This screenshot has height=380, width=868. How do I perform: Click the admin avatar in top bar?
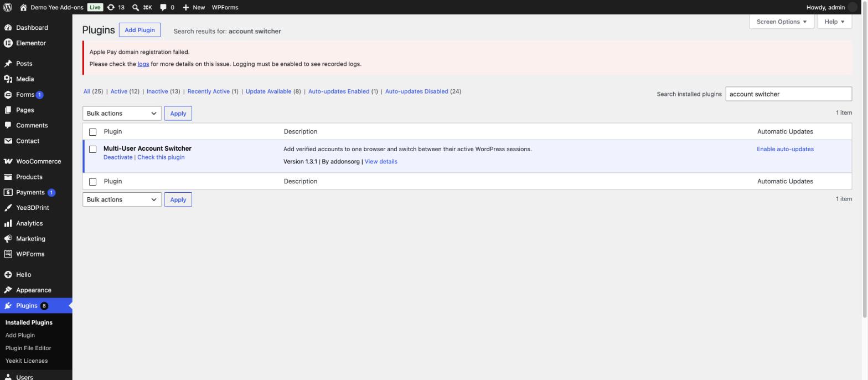[x=852, y=7]
